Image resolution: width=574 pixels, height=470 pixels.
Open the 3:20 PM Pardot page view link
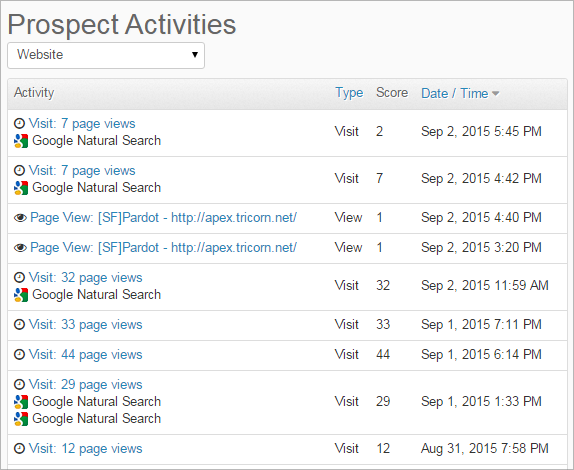click(x=163, y=247)
